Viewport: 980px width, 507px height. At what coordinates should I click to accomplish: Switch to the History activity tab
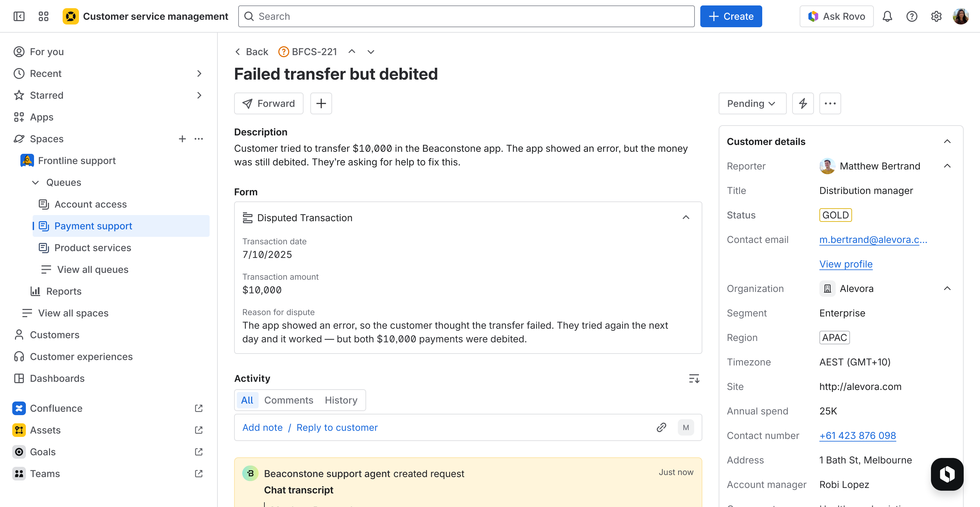click(x=341, y=400)
